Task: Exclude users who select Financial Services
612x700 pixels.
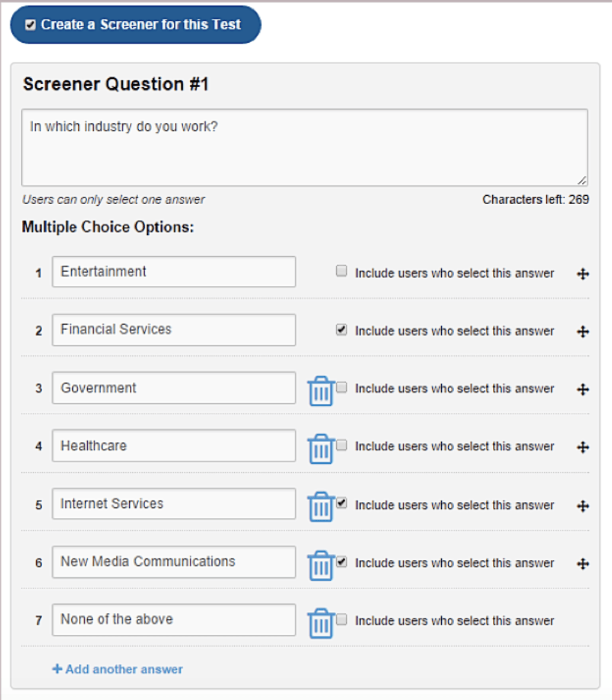Action: (341, 329)
